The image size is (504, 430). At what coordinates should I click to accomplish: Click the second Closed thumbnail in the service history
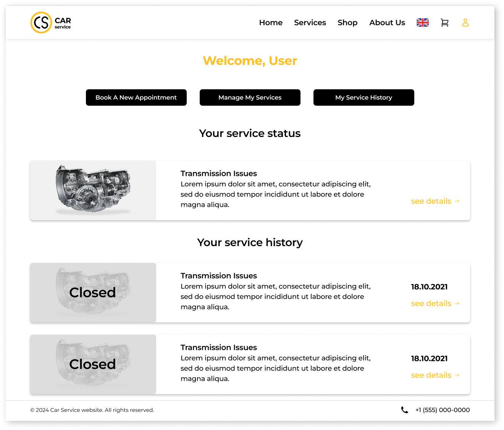click(93, 364)
